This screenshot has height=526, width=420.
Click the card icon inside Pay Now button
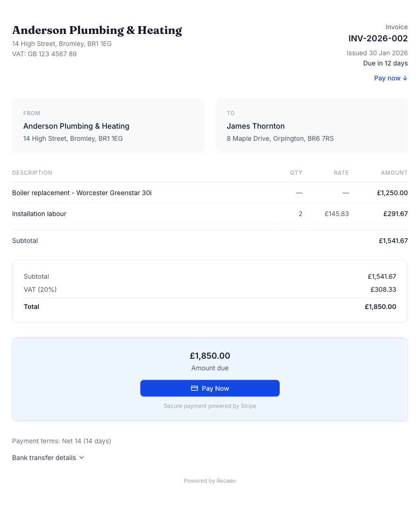coord(196,388)
